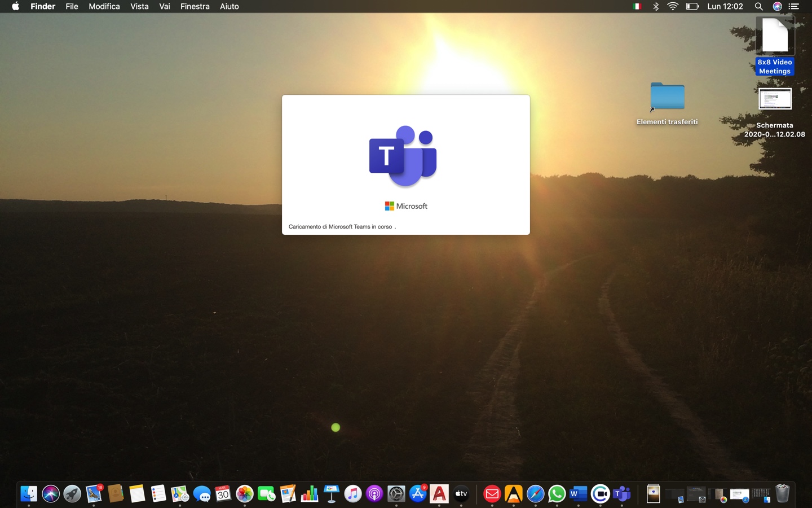812x508 pixels.
Task: Open Messages from the dock
Action: pos(202,494)
